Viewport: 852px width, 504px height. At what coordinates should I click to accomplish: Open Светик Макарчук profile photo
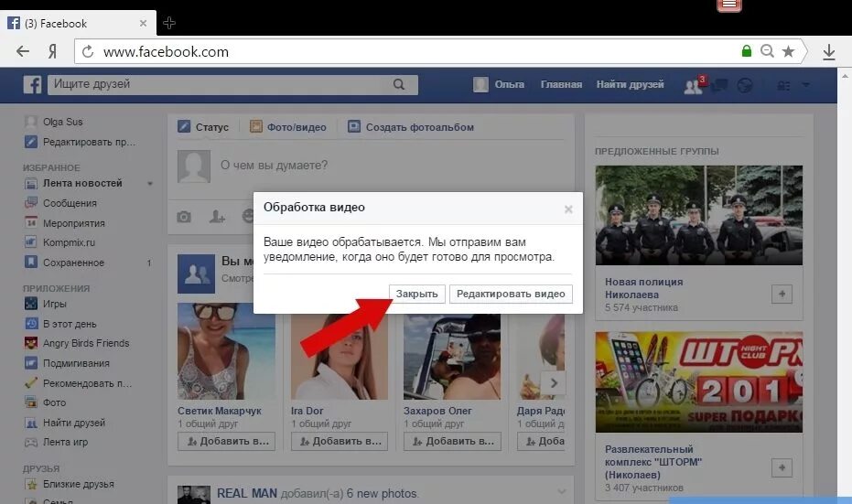coord(226,351)
